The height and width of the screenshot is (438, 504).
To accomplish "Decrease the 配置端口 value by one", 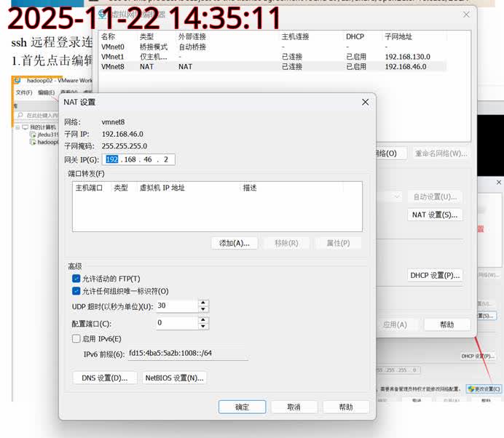I will click(203, 326).
